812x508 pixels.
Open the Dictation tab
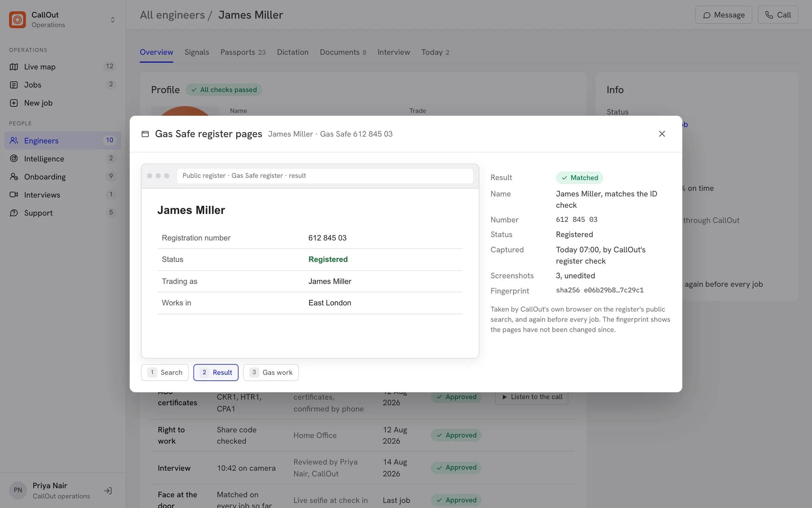pyautogui.click(x=293, y=52)
